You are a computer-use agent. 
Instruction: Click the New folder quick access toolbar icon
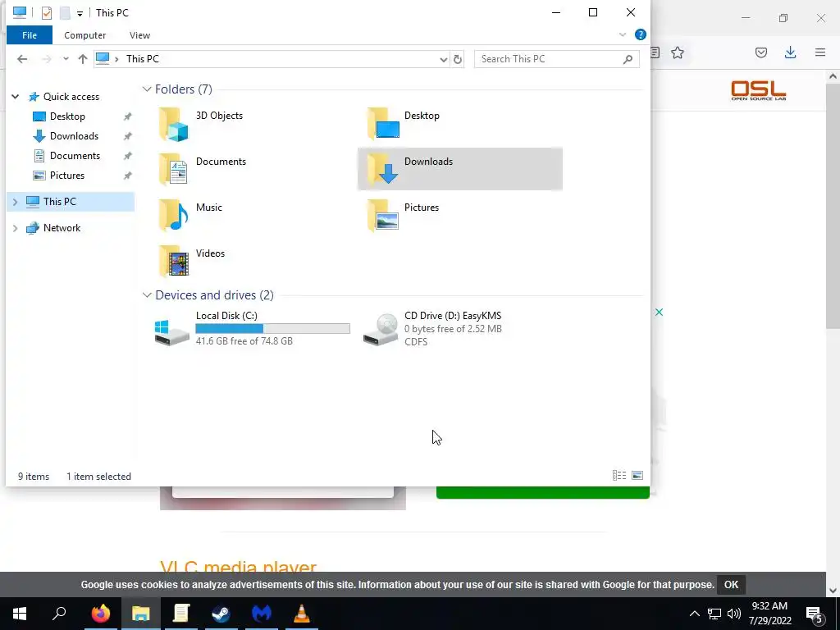65,13
